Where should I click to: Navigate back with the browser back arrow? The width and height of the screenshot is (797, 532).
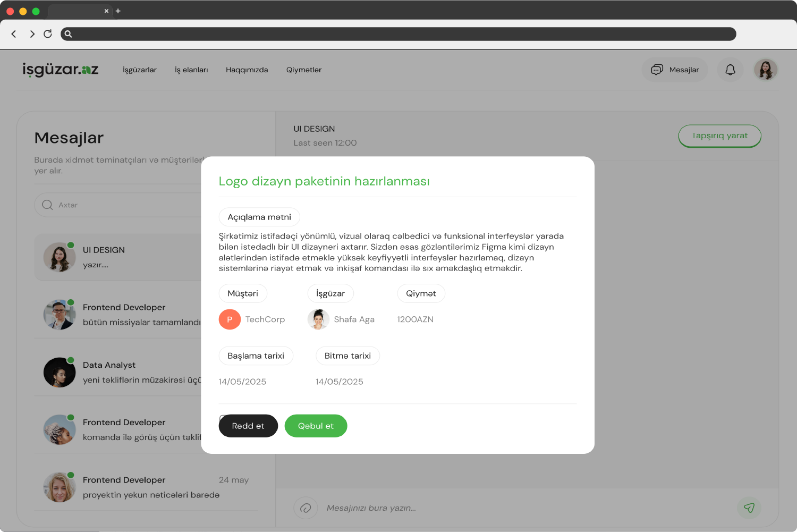pos(14,33)
